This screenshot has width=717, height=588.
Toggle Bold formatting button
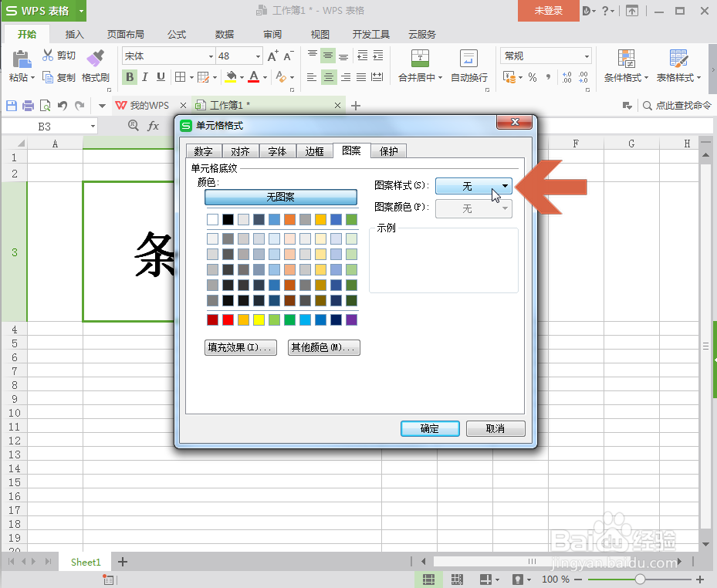click(130, 77)
